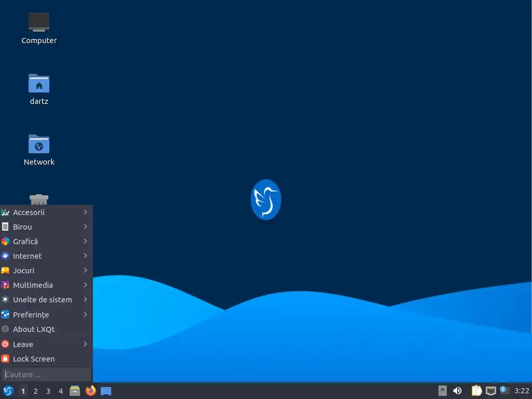Screen dimensions: 532x399
Task: Click the show desktop panel icon
Action: point(106,391)
